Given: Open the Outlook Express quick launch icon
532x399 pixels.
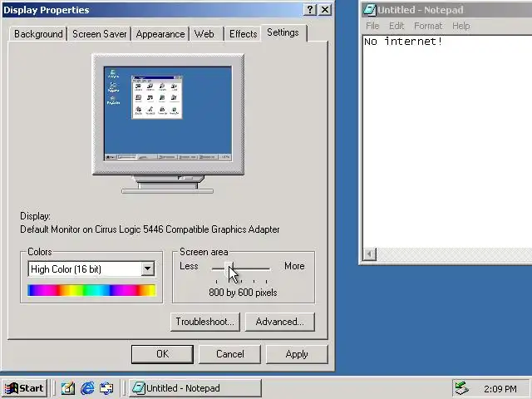Looking at the screenshot, I should click(x=106, y=388).
